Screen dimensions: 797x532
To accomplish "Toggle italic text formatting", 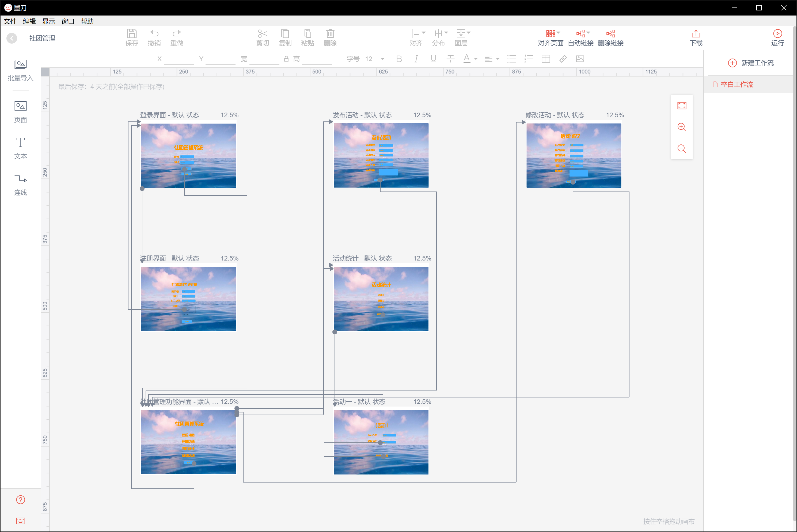I will pos(416,59).
